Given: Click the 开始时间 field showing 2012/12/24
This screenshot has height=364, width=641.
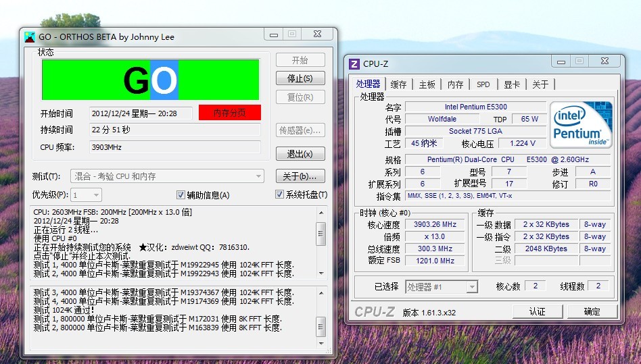Looking at the screenshot, I should (141, 113).
